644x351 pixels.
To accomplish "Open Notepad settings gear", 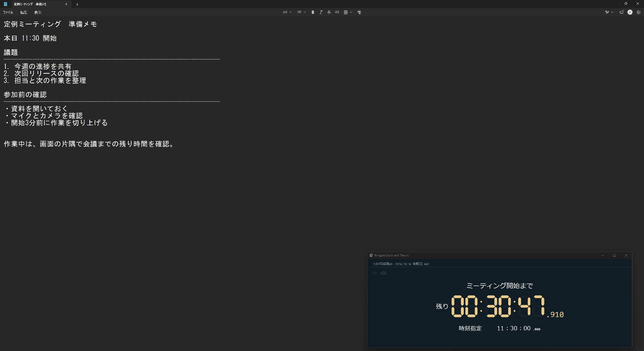I will pyautogui.click(x=638, y=12).
